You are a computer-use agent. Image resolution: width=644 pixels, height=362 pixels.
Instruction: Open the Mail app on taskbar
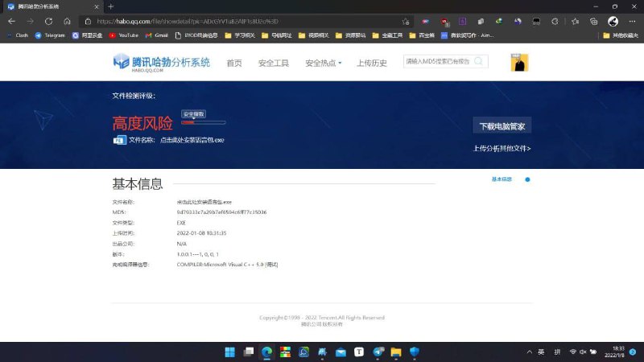341,352
